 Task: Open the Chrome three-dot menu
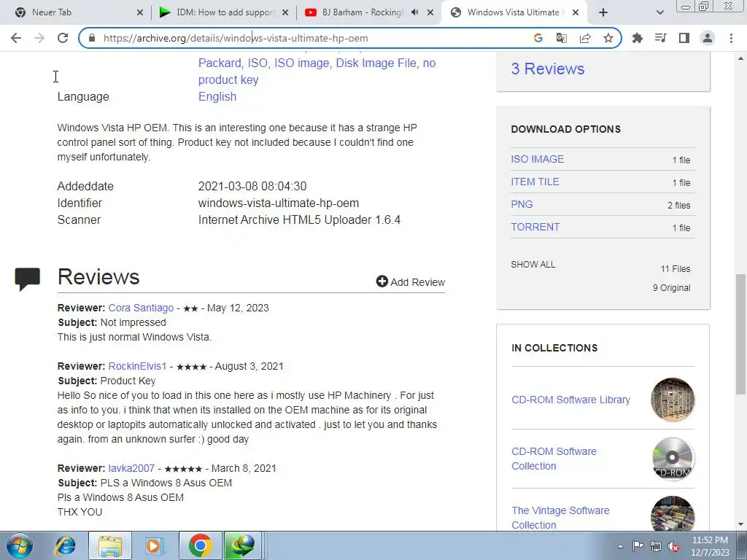point(731,38)
